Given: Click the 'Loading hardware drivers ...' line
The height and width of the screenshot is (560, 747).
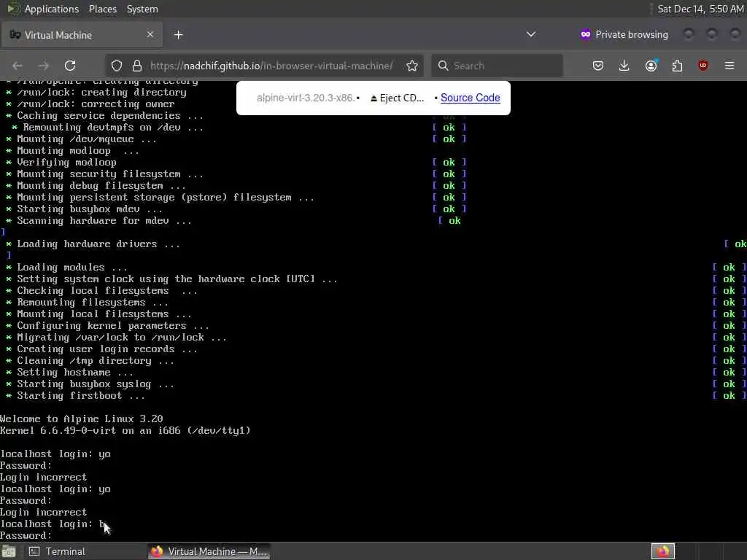Looking at the screenshot, I should tap(93, 244).
